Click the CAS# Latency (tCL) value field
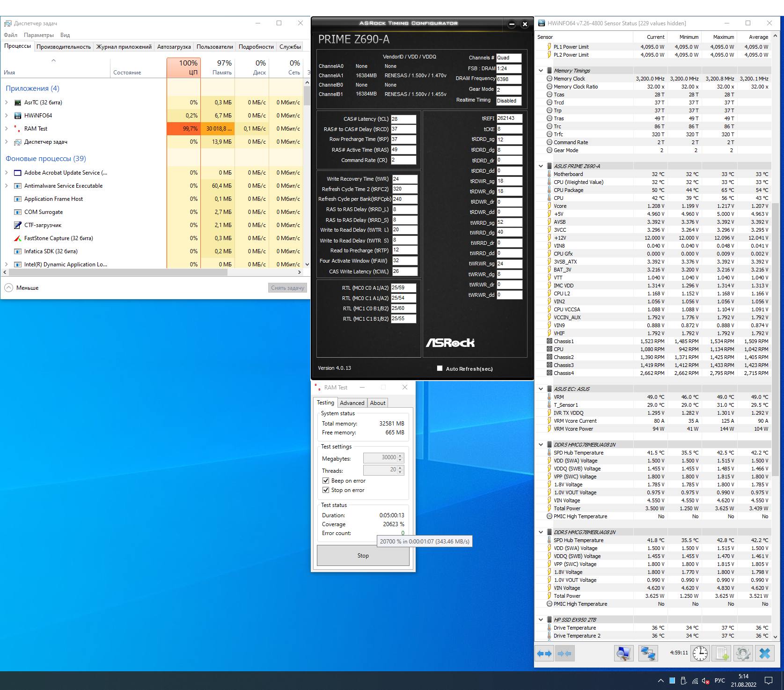This screenshot has width=784, height=690. pyautogui.click(x=403, y=119)
